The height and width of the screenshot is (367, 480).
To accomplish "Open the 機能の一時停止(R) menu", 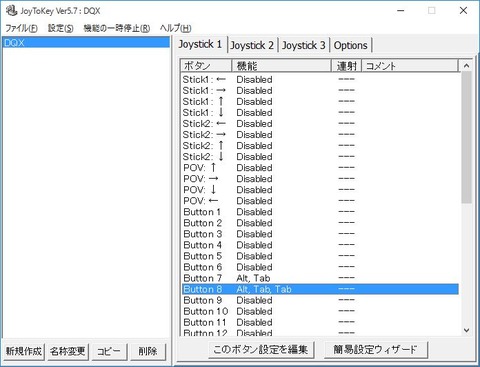I will [117, 28].
